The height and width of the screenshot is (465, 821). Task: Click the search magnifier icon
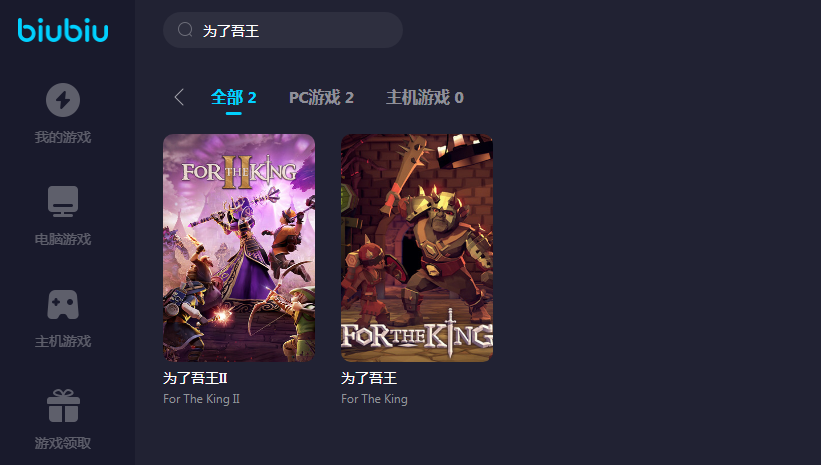pyautogui.click(x=185, y=30)
